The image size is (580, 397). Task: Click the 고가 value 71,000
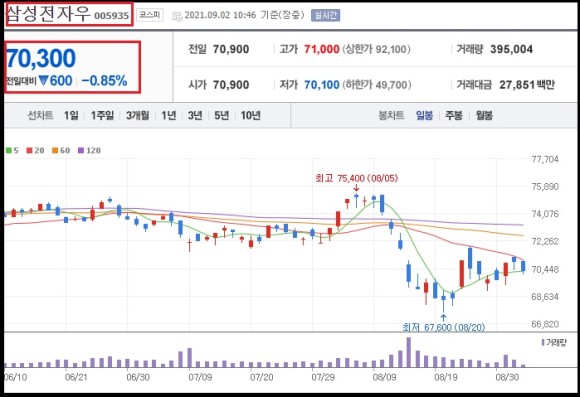(321, 49)
